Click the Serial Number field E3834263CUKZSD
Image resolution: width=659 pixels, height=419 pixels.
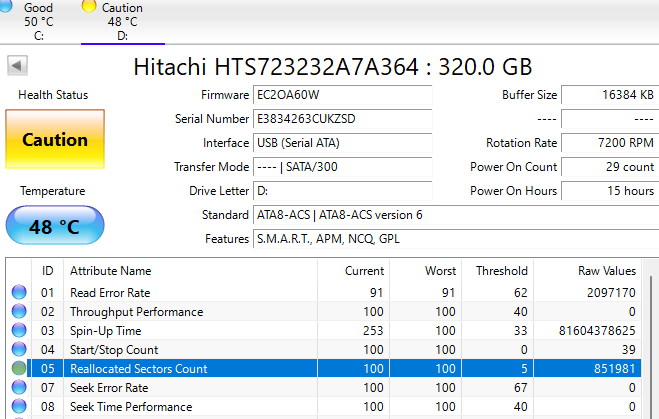coord(343,119)
